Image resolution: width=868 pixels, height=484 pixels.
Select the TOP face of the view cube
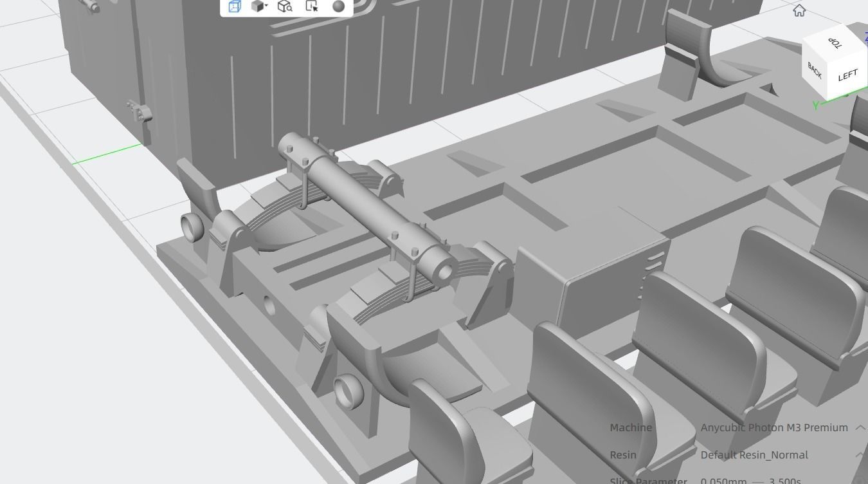pyautogui.click(x=835, y=42)
